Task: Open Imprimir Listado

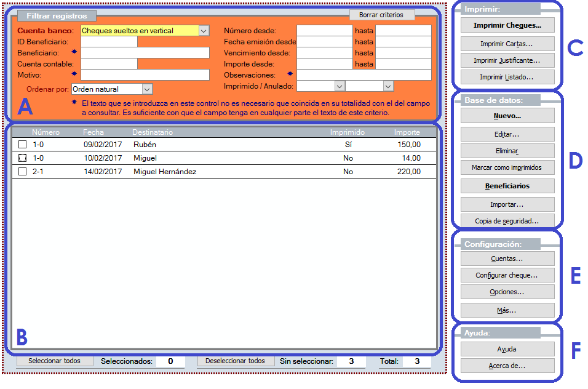Action: (507, 77)
